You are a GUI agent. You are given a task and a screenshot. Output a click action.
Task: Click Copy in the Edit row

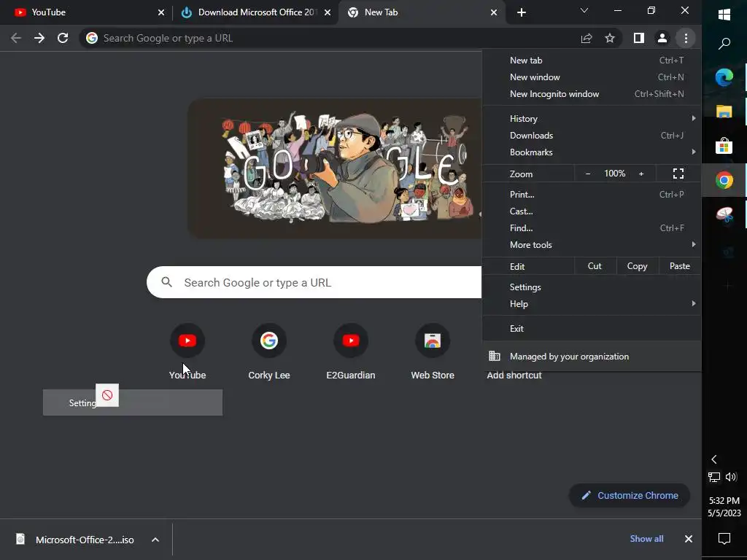pyautogui.click(x=638, y=266)
